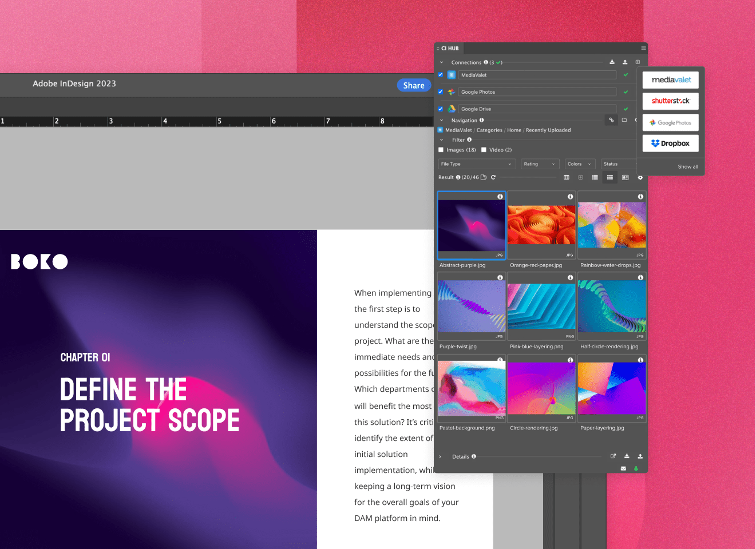Click info icon on Orange-red-paper.jpg thumbnail
The height and width of the screenshot is (549, 756).
pos(571,197)
